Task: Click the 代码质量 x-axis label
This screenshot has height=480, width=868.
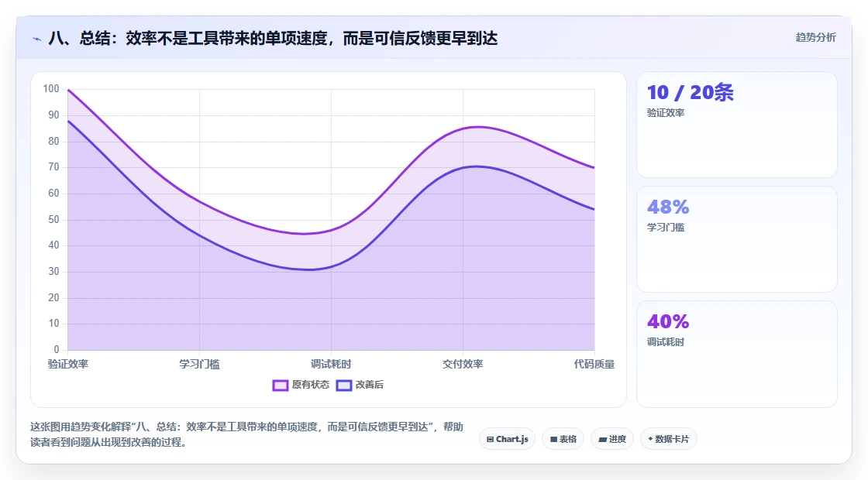Action: 594,364
